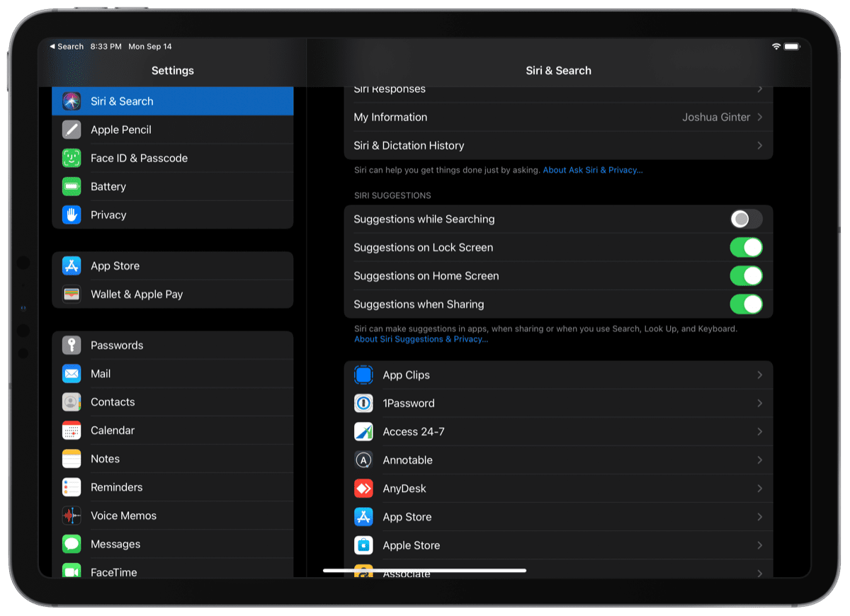850x616 pixels.
Task: Toggle Suggestions when Sharing off
Action: point(747,304)
